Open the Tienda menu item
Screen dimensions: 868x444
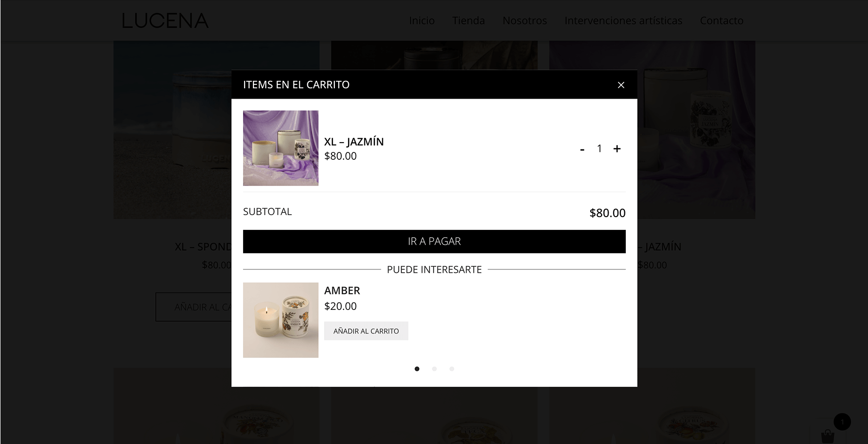469,21
